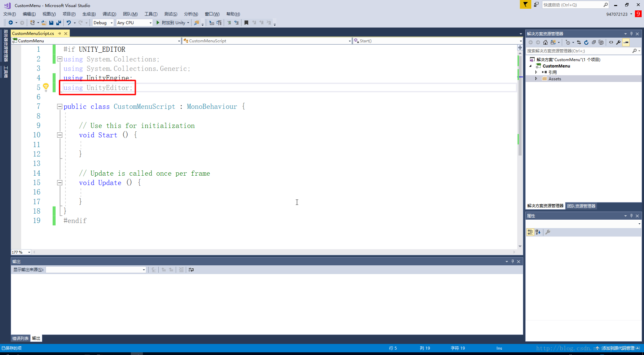Click 添加到源代码管理 in status bar
The height and width of the screenshot is (355, 644).
click(x=618, y=348)
